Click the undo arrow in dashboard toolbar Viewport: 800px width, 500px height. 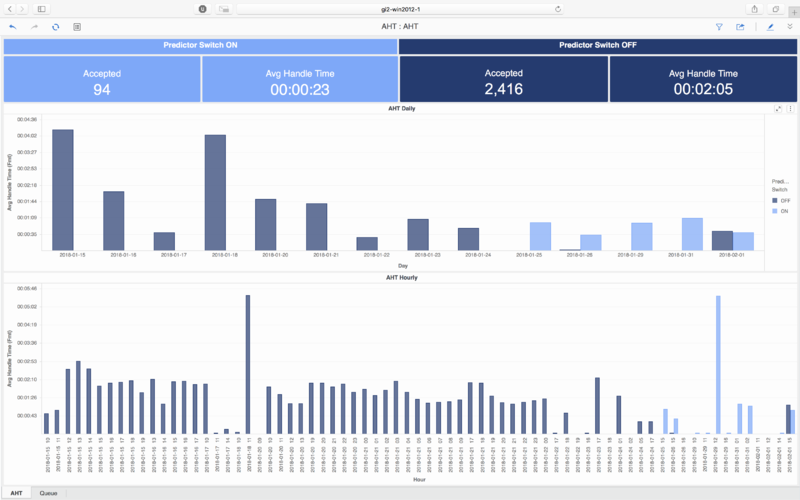(12, 27)
